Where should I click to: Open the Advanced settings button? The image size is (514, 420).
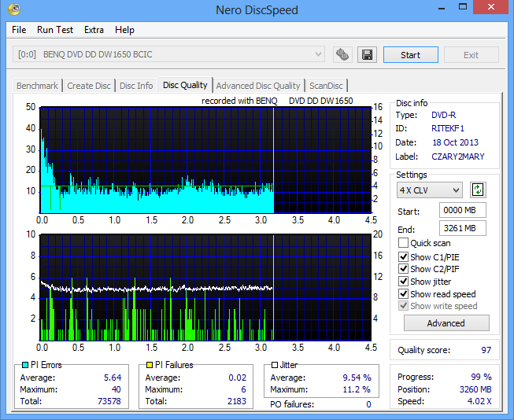[x=446, y=323]
